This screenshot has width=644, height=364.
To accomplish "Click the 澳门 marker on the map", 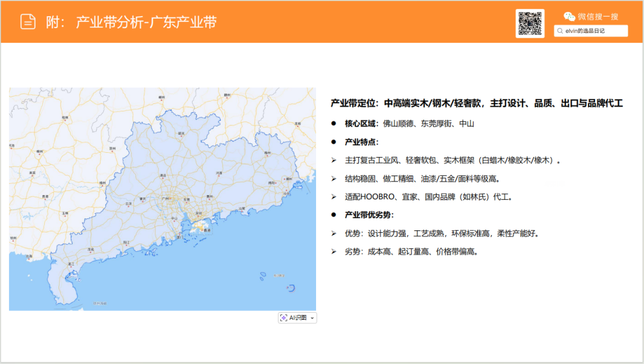I will [x=179, y=235].
